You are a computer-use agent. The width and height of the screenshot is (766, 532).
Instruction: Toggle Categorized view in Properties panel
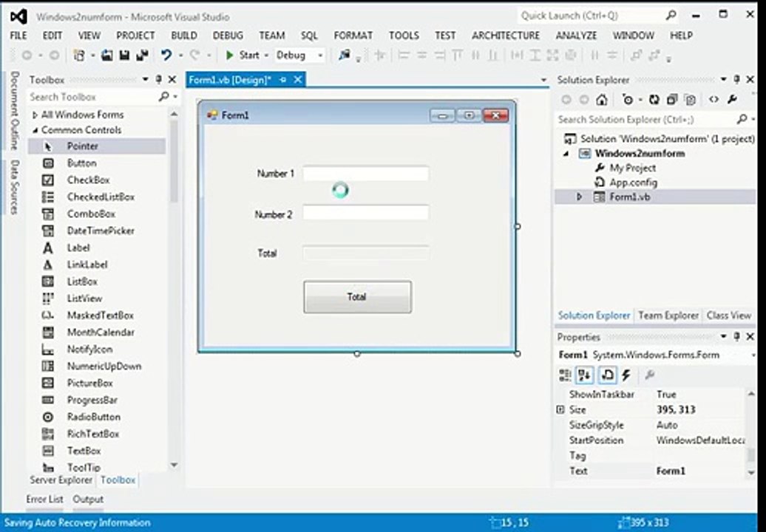coord(565,375)
